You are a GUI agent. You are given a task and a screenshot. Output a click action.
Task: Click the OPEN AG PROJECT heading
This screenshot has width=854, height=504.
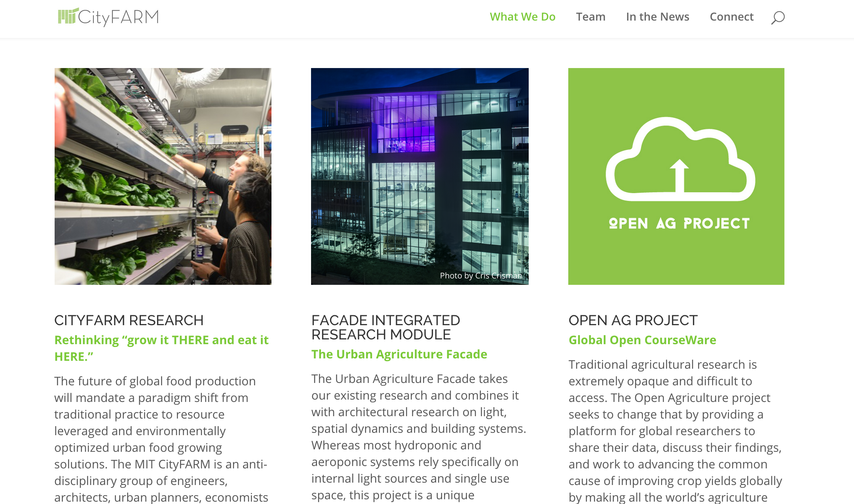point(633,320)
